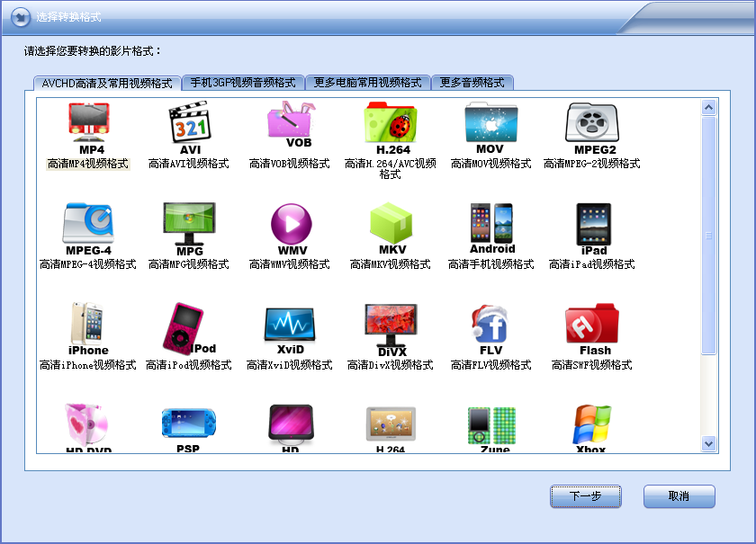Select the MP4 format icon
The image size is (756, 544).
pos(88,122)
